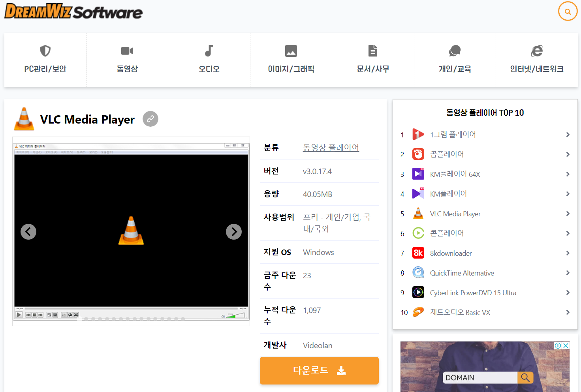Click the KM플레이어 app icon
This screenshot has height=392, width=581.
418,193
